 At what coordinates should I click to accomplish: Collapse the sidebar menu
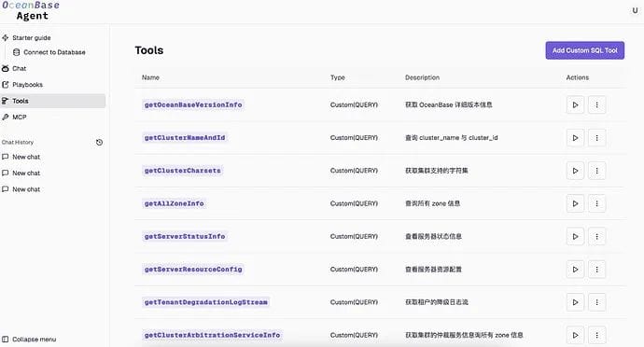29,340
